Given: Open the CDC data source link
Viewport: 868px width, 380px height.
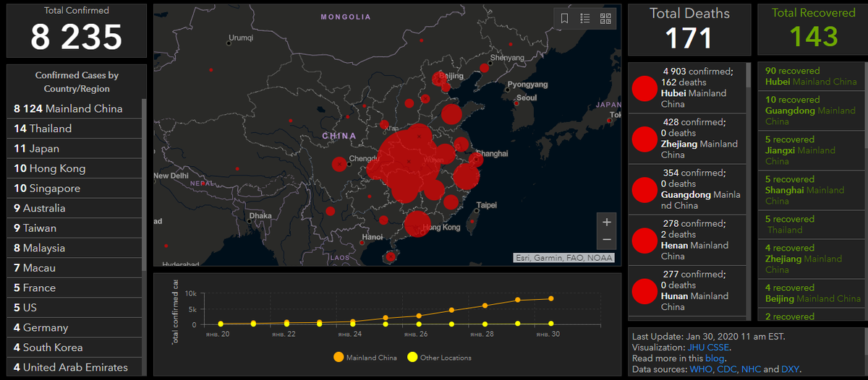Looking at the screenshot, I should tap(726, 369).
